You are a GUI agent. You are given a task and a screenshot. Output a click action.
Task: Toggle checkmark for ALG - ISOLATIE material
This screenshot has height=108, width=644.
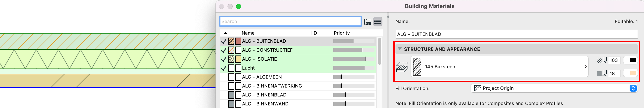click(x=223, y=59)
